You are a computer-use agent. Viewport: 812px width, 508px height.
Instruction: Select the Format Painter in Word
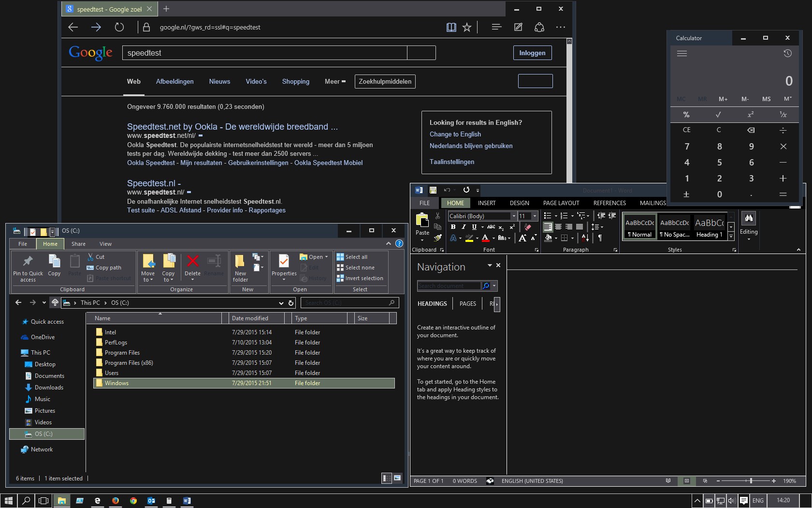pyautogui.click(x=438, y=238)
